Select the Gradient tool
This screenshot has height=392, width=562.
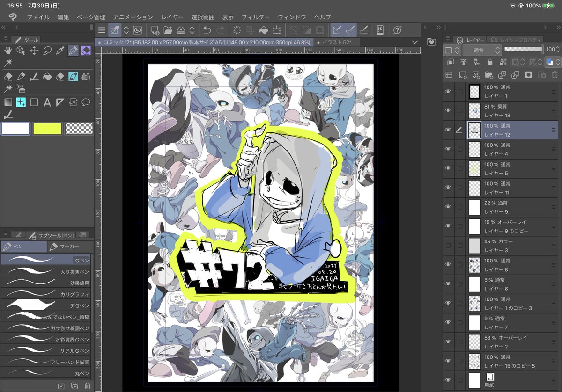click(x=7, y=102)
